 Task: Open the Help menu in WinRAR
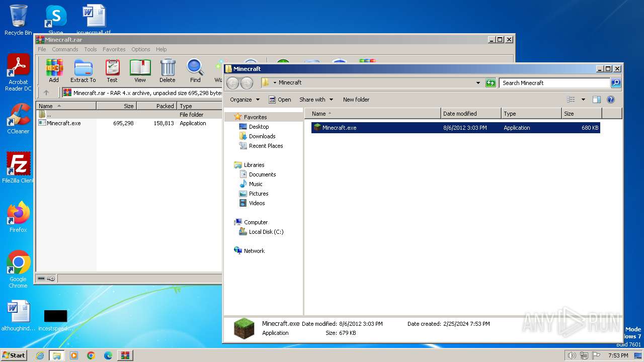tap(162, 49)
